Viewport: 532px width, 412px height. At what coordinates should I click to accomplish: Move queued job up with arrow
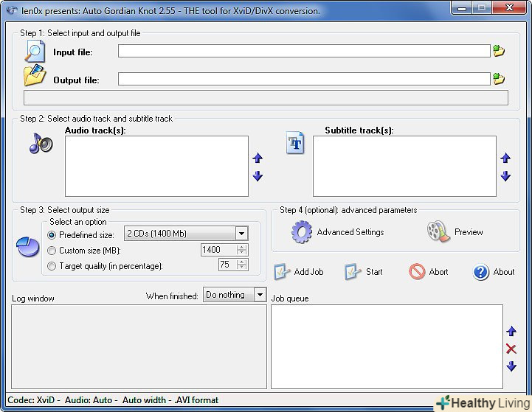pos(511,332)
